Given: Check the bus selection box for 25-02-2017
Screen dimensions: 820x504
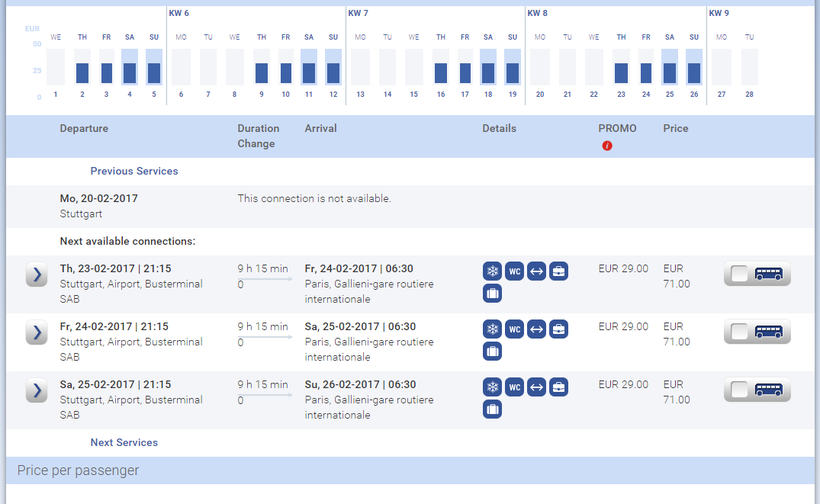Looking at the screenshot, I should (x=740, y=390).
